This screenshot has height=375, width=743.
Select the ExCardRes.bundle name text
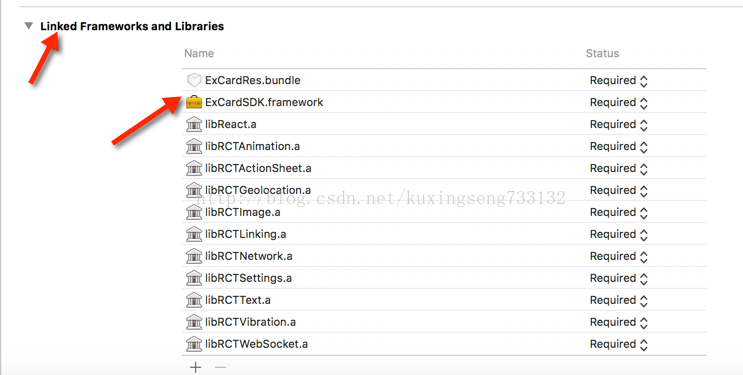253,80
